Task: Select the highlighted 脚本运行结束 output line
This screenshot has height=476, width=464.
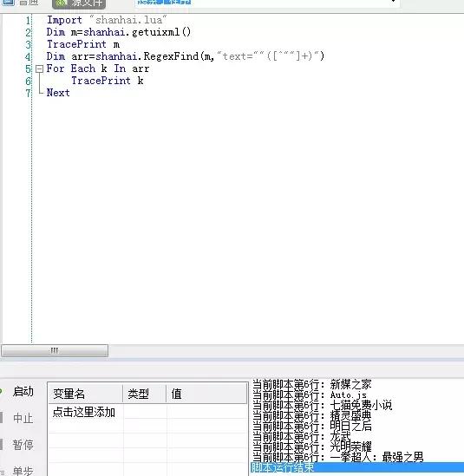Action: (357, 467)
